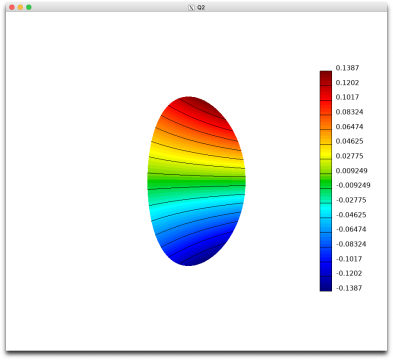
Task: Click the green middle colorbar segment
Action: tap(326, 181)
